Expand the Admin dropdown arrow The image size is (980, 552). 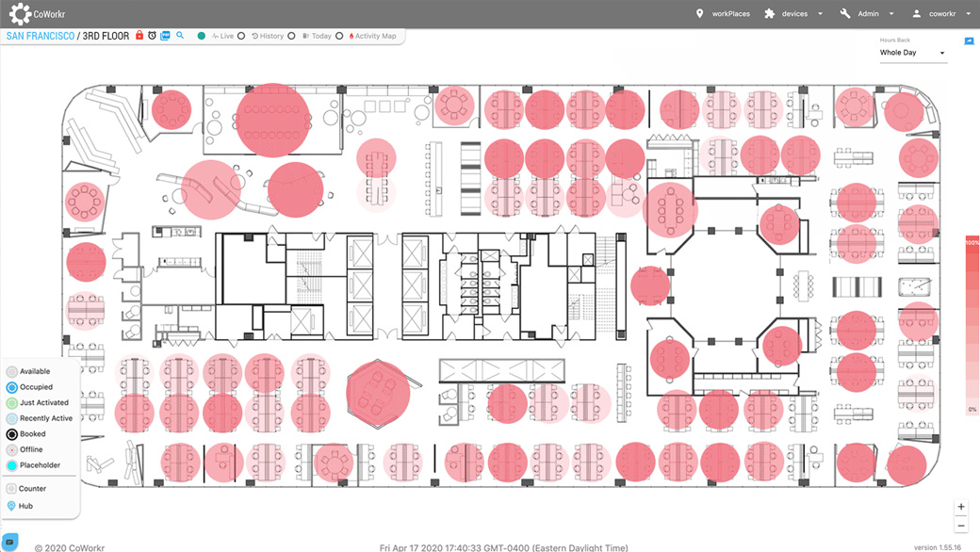(891, 14)
